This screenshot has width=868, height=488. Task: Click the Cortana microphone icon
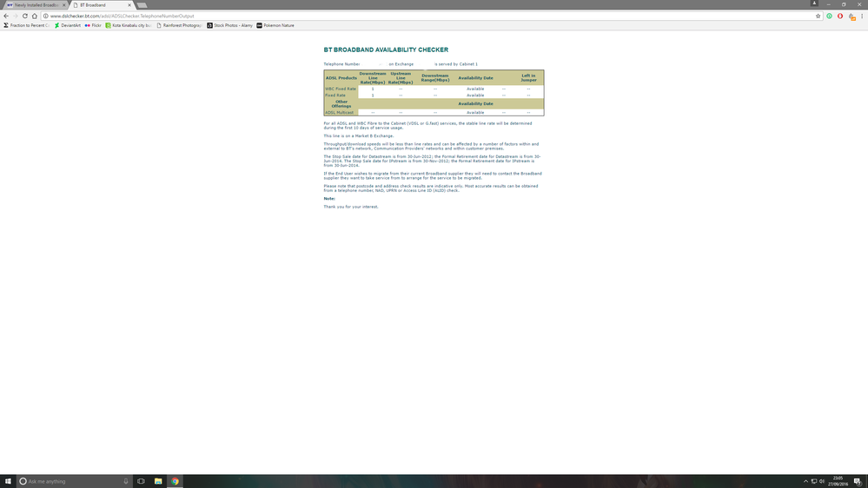[x=126, y=481]
